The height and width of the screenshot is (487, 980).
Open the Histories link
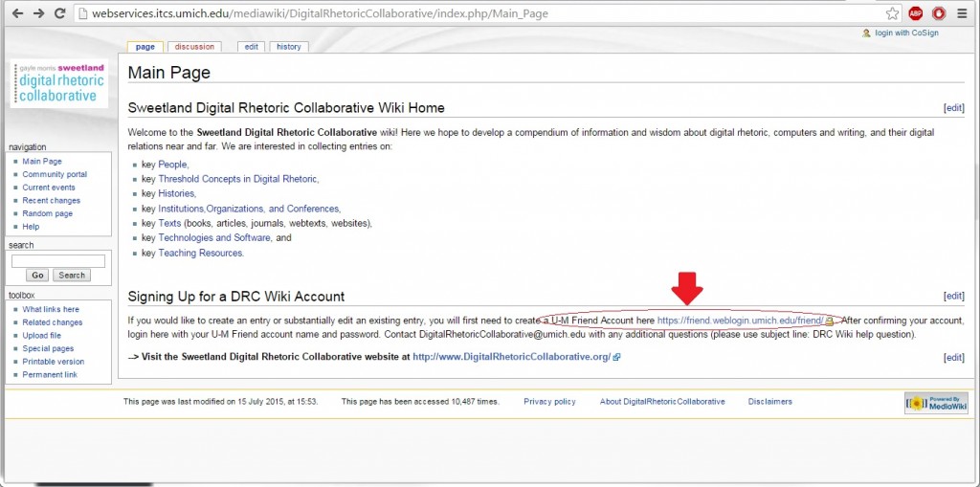176,194
